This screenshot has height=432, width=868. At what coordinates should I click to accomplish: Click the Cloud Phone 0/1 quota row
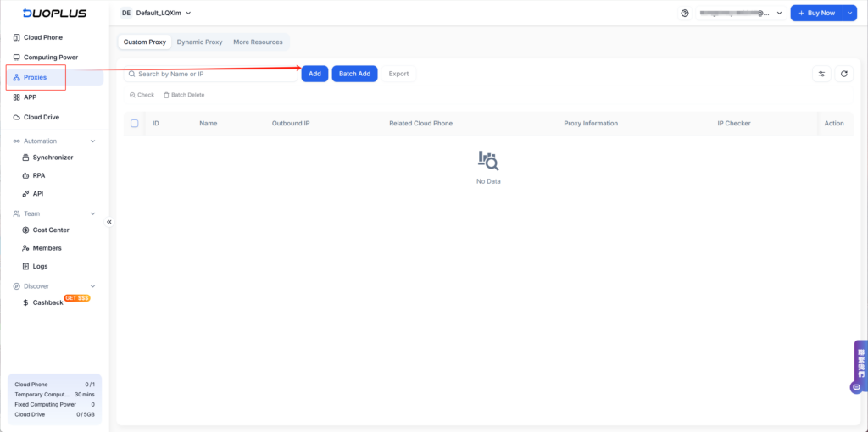click(54, 385)
